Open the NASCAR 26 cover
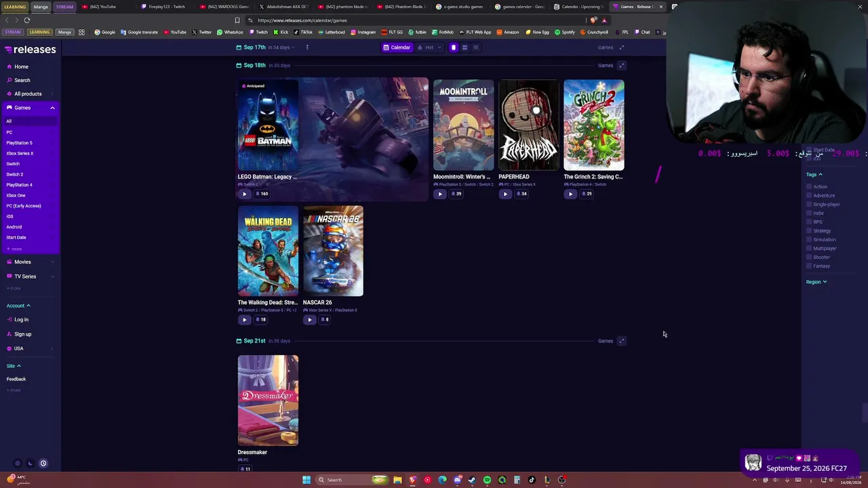This screenshot has width=868, height=488. coord(333,251)
